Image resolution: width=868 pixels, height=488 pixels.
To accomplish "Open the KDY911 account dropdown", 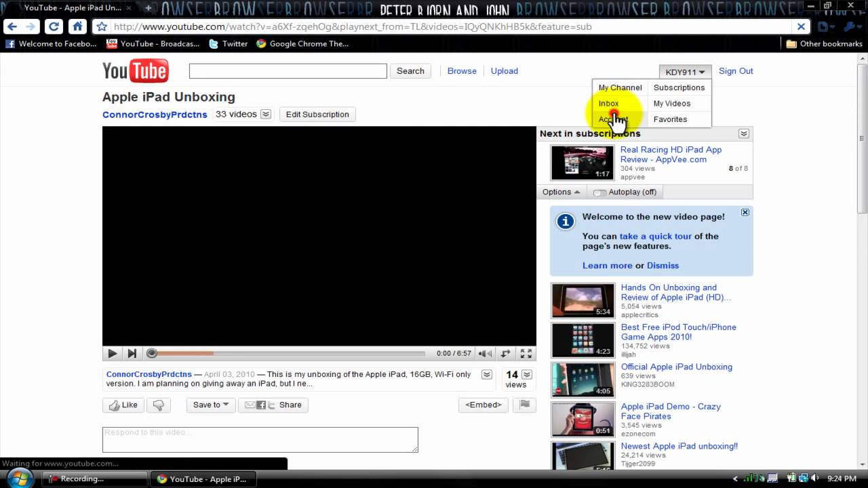I will click(x=685, y=72).
